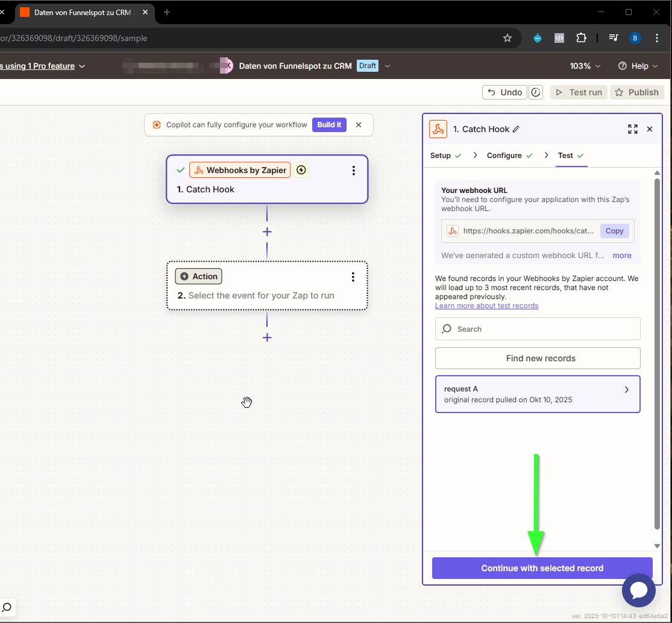Click the browser address bar URL
The height and width of the screenshot is (623, 672).
[74, 38]
